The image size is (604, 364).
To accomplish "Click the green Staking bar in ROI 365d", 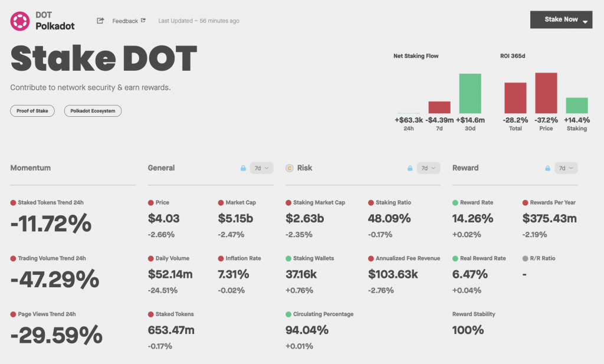I will pos(577,105).
